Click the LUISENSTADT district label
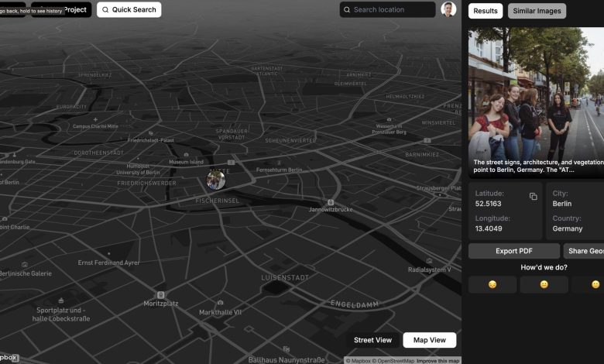 coord(285,278)
